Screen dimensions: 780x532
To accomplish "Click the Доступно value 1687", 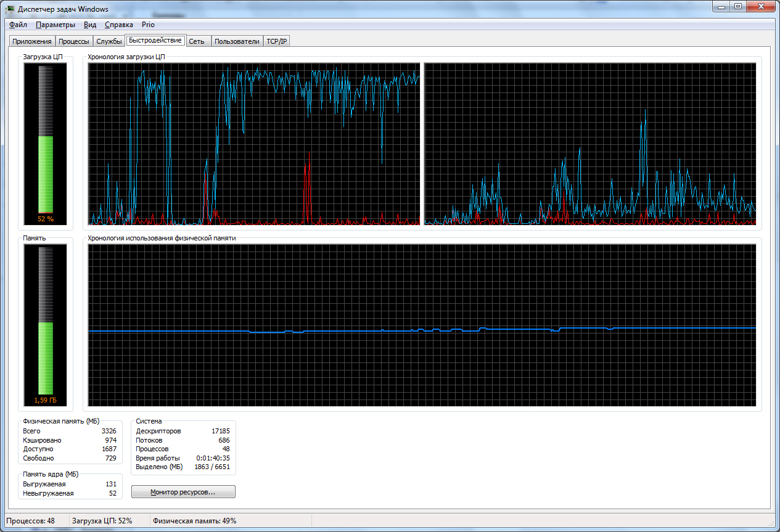I will [109, 449].
